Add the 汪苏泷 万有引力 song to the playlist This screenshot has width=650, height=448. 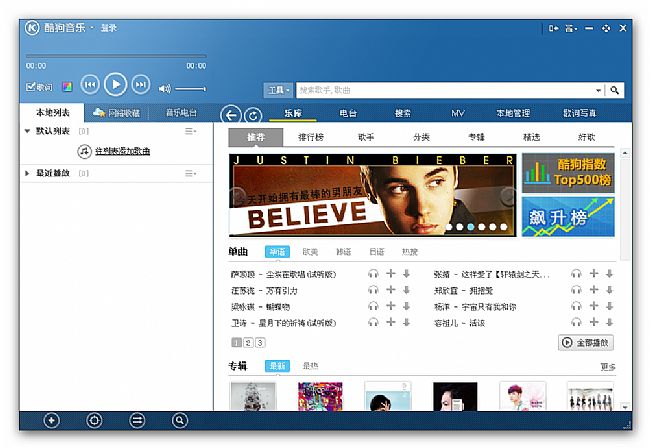coord(390,290)
